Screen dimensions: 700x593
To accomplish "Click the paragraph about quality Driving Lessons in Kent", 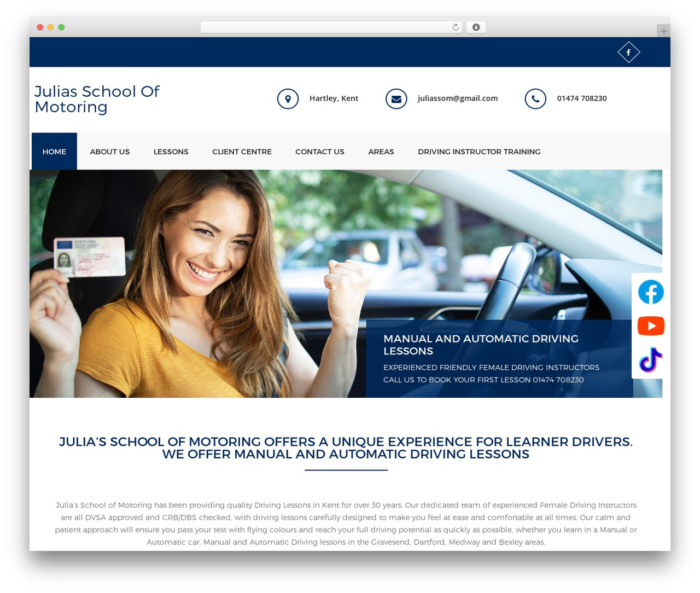I will point(346,524).
